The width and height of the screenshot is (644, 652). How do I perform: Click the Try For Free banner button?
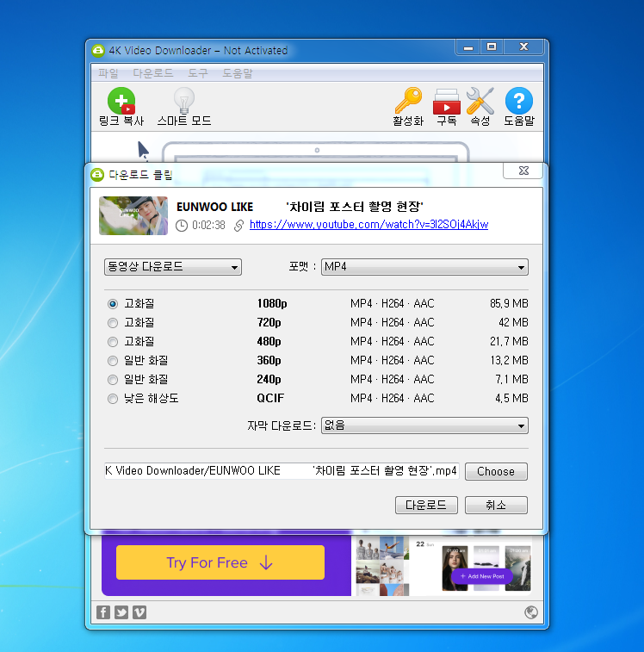[220, 562]
